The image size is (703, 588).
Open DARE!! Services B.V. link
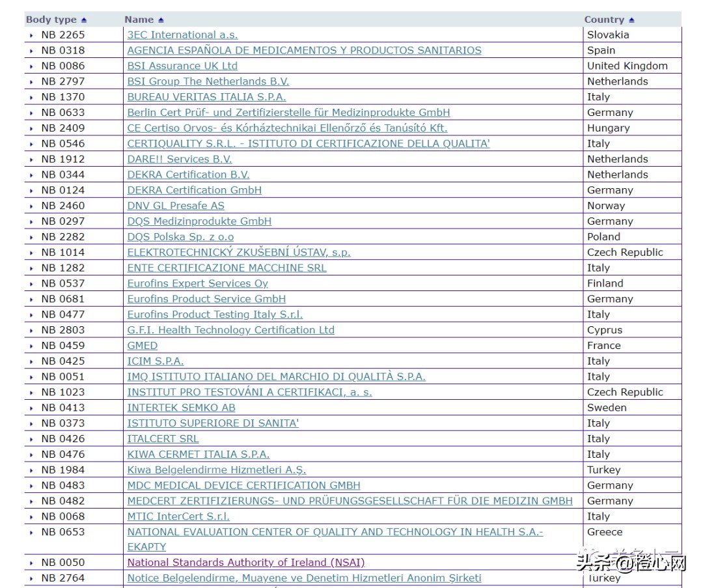click(x=180, y=160)
